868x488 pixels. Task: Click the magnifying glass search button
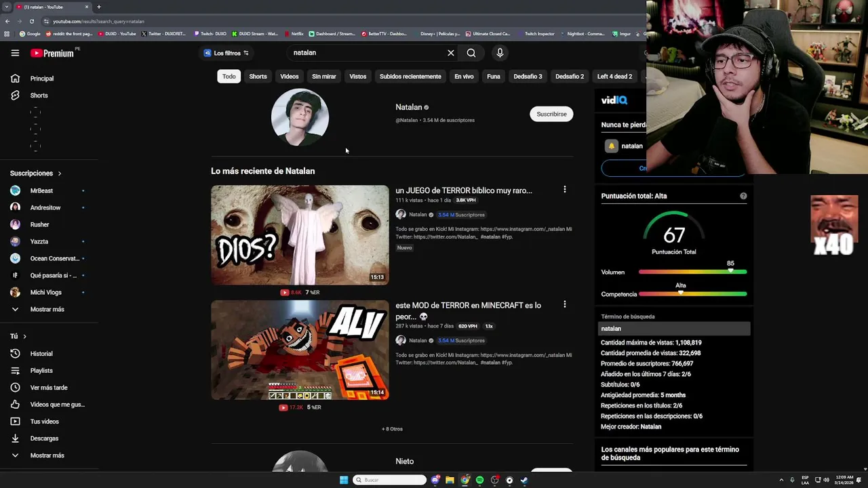coord(471,53)
